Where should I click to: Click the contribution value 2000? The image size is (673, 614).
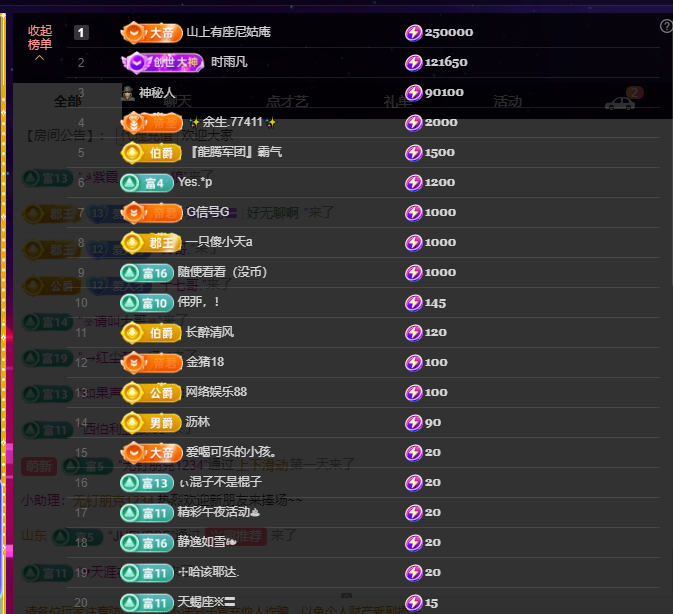coord(441,123)
